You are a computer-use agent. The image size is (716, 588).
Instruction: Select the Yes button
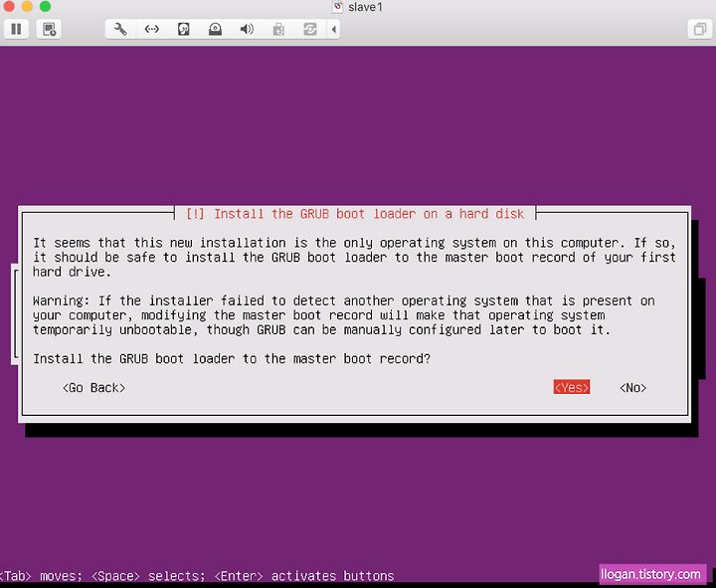tap(571, 387)
